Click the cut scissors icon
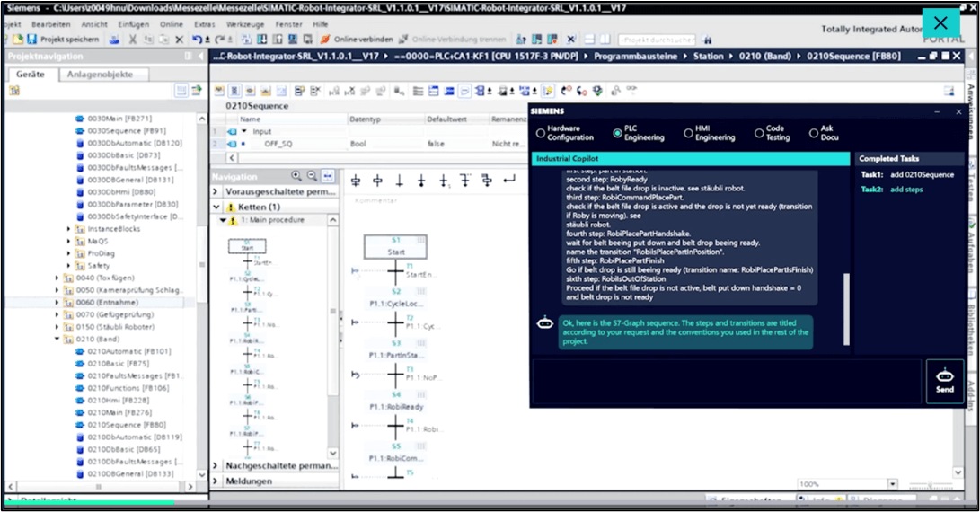 (133, 40)
